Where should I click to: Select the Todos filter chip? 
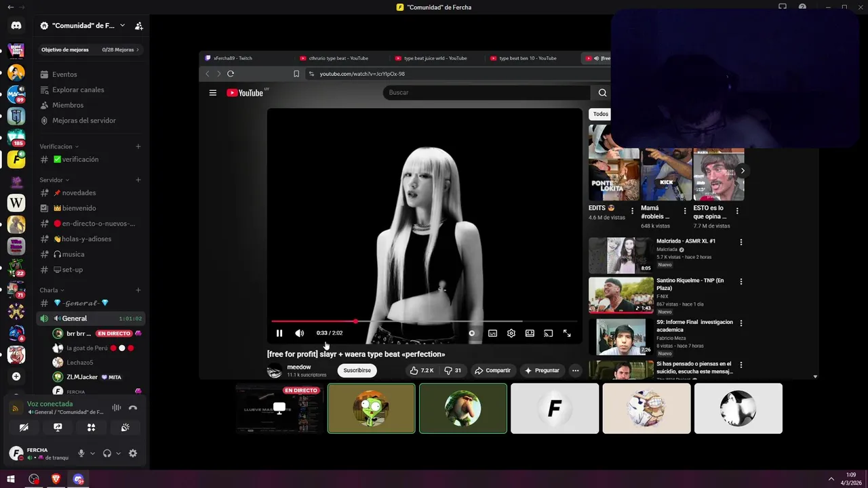601,115
